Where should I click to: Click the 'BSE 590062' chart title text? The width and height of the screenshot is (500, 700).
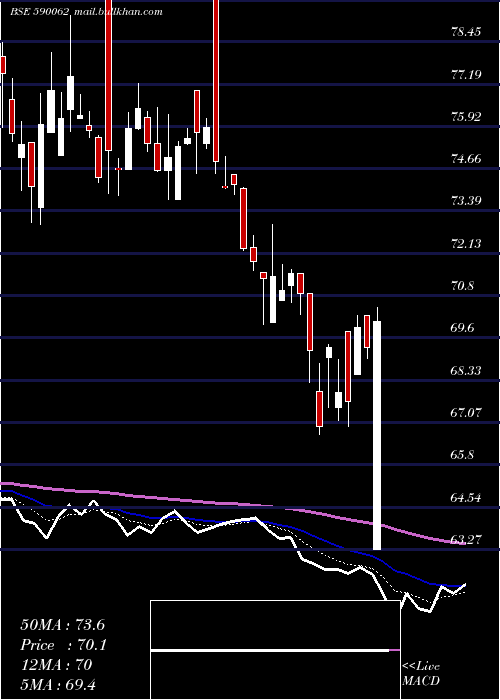click(x=40, y=11)
